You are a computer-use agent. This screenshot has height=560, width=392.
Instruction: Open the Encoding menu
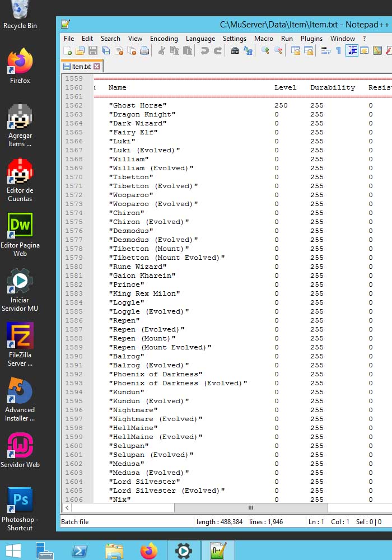click(164, 39)
